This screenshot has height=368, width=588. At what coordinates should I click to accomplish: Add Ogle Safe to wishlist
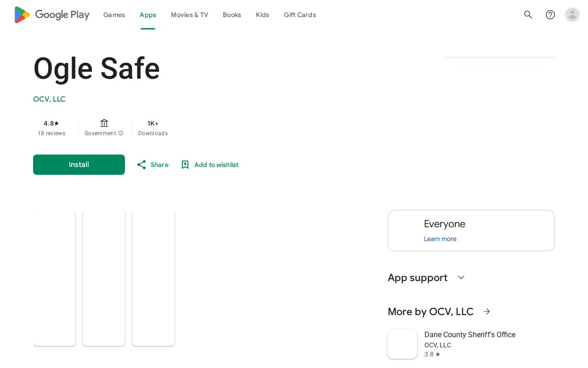[209, 165]
